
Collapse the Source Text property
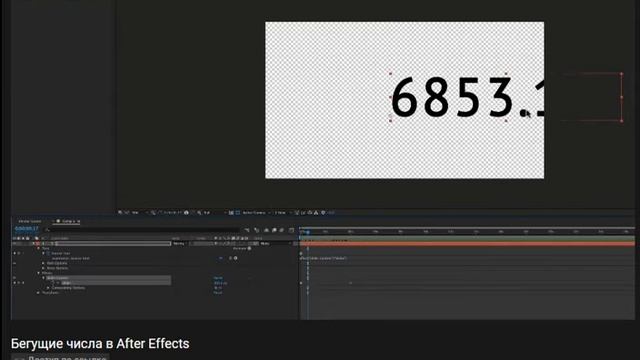click(43, 253)
